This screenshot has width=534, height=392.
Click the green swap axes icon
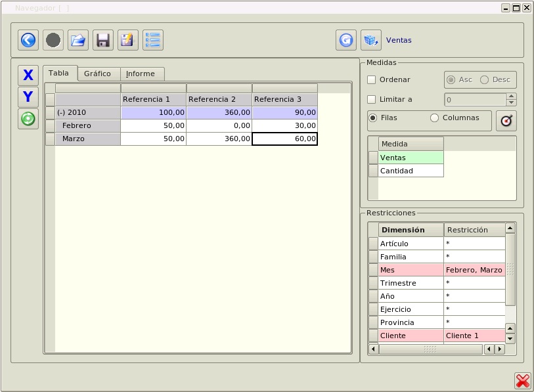[x=28, y=119]
